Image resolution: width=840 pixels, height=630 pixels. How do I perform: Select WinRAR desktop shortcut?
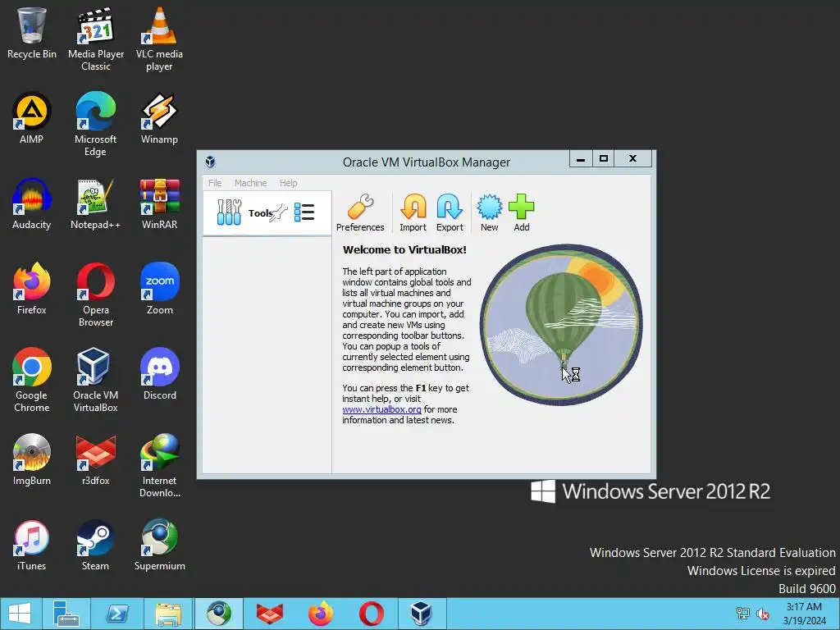click(x=160, y=204)
